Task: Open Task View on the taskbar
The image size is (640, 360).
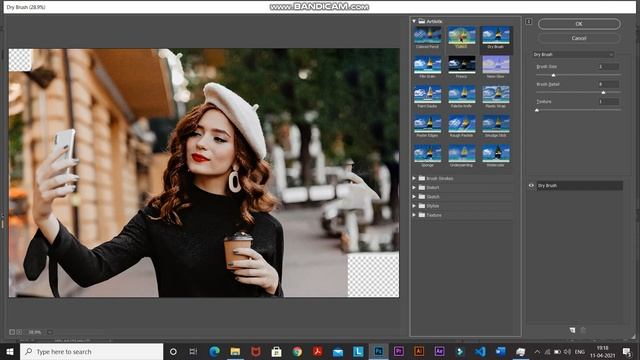Action: pos(193,351)
